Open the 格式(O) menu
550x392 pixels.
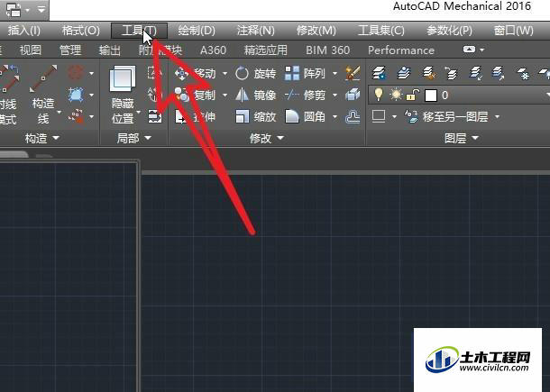coord(80,31)
